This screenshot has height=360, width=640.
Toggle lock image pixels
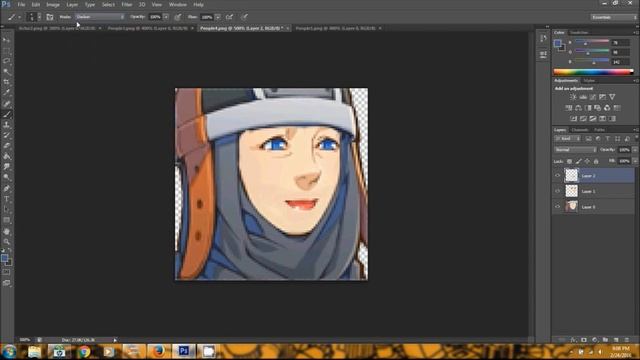click(578, 162)
